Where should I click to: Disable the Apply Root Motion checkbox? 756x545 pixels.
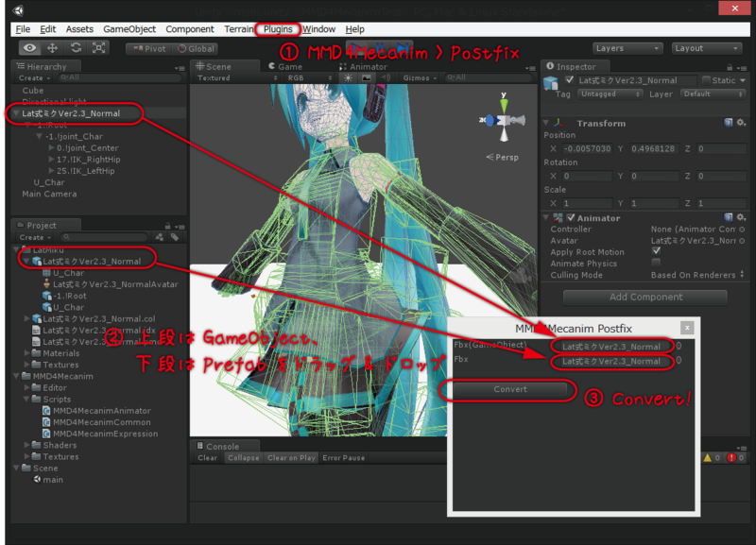coord(654,252)
